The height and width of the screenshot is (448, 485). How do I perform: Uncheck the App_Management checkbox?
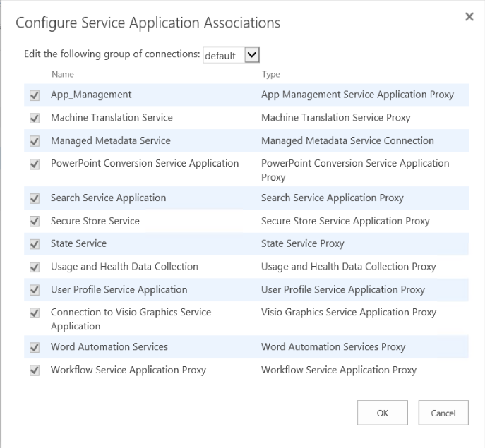point(35,95)
